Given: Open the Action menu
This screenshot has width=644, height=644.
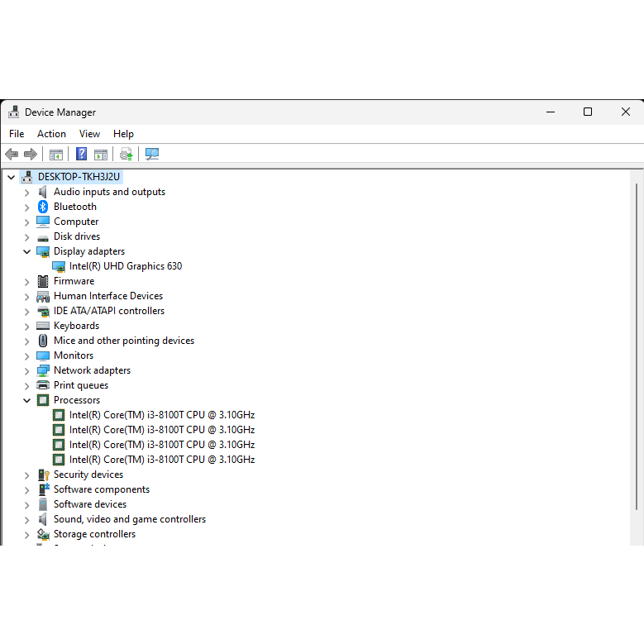Looking at the screenshot, I should point(51,134).
